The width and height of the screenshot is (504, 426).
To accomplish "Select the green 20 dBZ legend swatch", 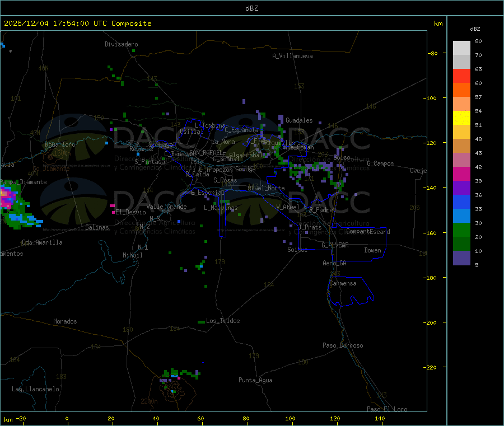I will point(461,230).
